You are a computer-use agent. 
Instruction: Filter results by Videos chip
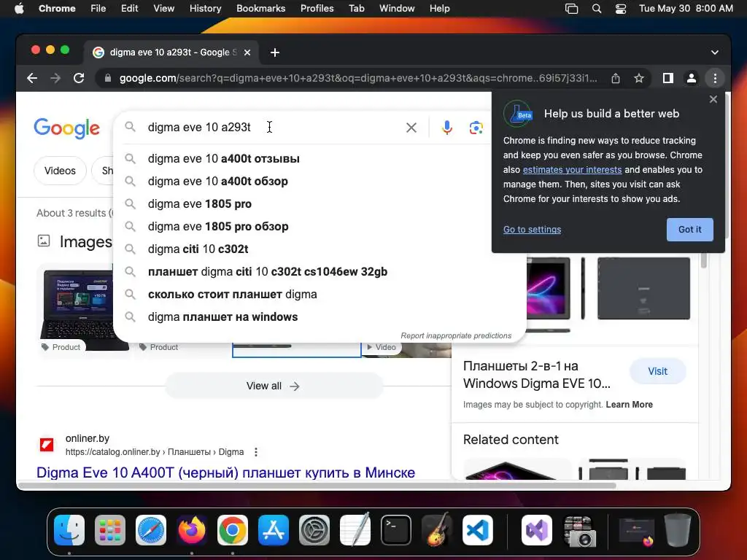[x=60, y=171]
